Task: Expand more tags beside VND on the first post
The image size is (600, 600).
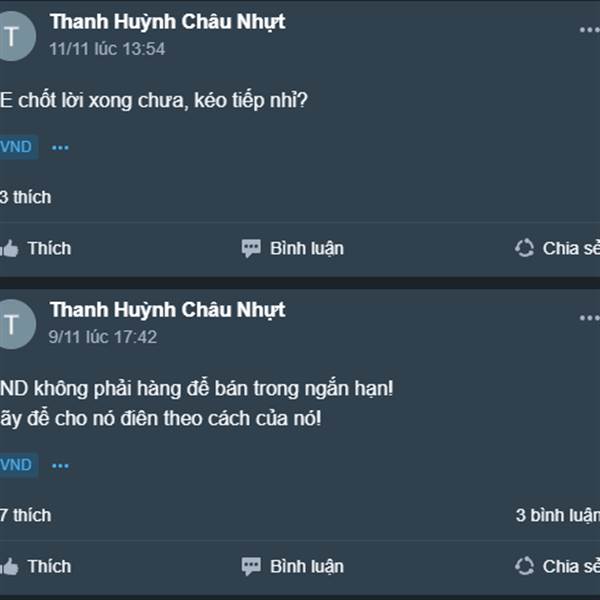Action: (60, 148)
